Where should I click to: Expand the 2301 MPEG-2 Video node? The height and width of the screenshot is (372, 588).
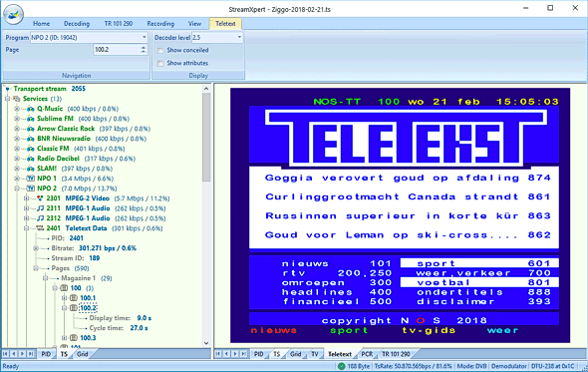tap(26, 198)
